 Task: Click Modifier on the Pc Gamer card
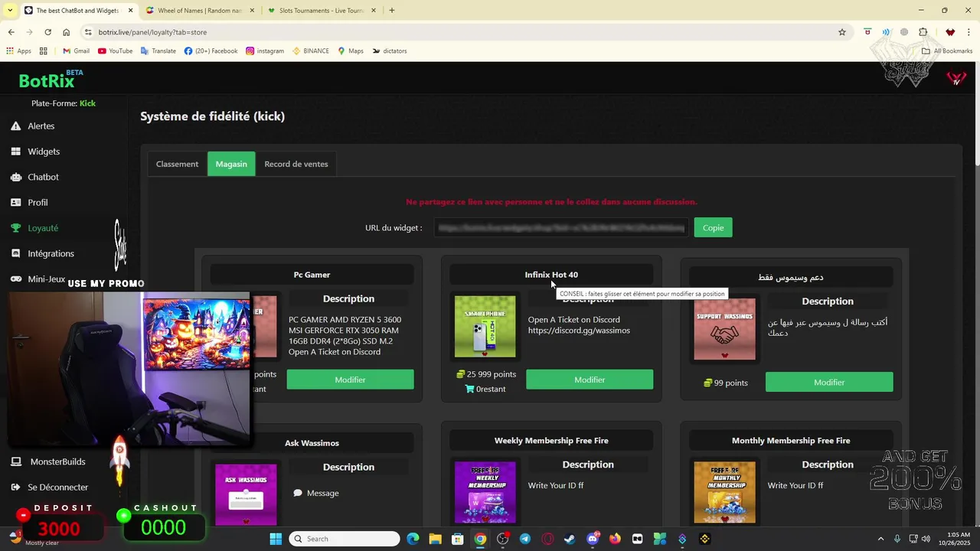[350, 380]
